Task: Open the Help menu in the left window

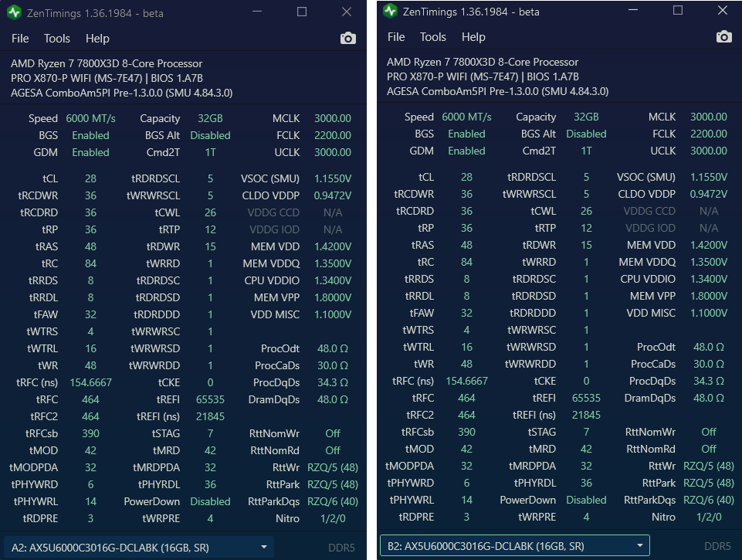Action: coord(96,38)
